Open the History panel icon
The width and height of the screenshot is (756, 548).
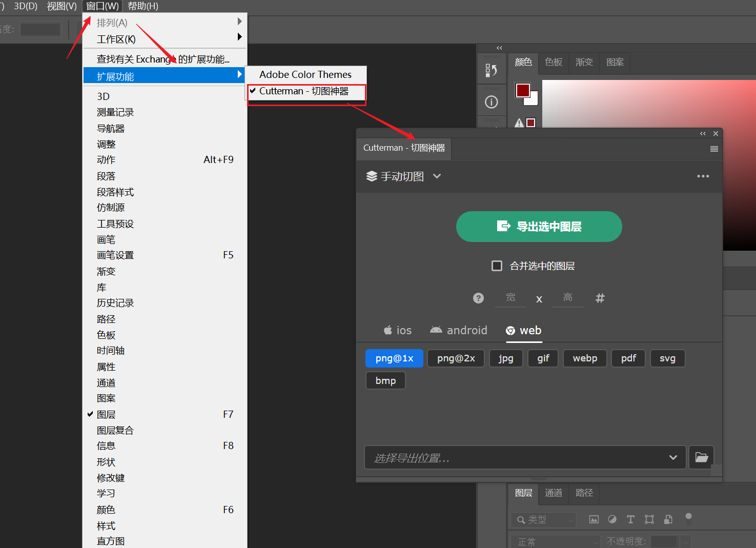click(x=491, y=70)
